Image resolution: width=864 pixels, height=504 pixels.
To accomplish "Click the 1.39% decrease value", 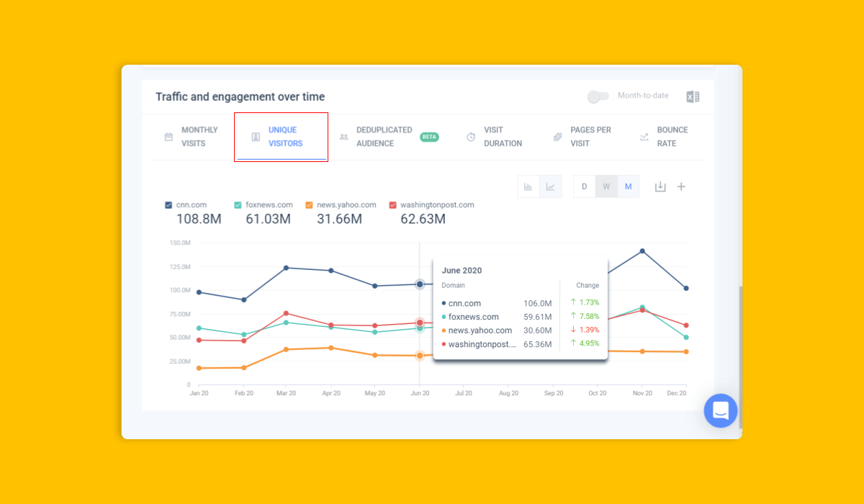I will coord(589,330).
